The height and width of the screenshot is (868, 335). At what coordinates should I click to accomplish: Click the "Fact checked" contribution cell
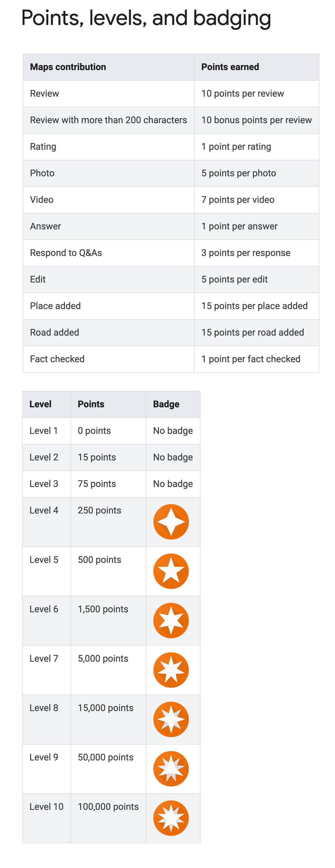click(x=109, y=359)
